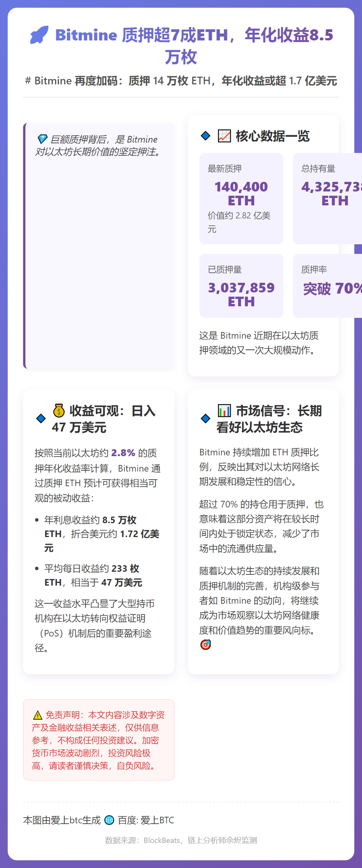Click the blue diamond before 市场信号 heading
The image size is (362, 868).
[206, 418]
